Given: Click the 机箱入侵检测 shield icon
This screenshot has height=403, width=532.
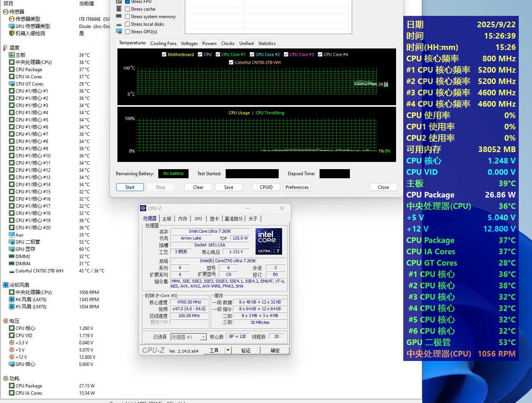Looking at the screenshot, I should pyautogui.click(x=12, y=33).
